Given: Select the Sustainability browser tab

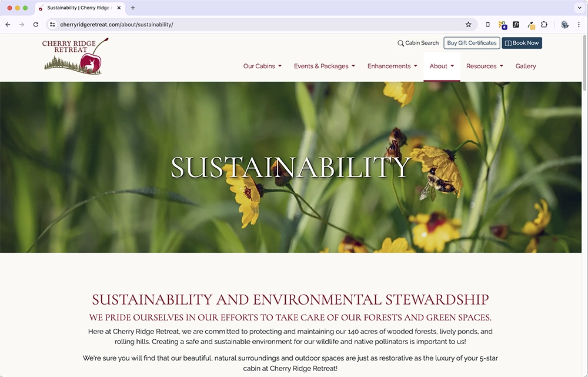Looking at the screenshot, I should [80, 8].
